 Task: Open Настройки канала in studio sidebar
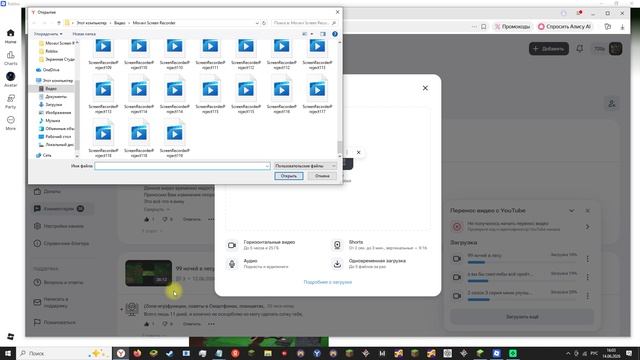click(x=59, y=226)
